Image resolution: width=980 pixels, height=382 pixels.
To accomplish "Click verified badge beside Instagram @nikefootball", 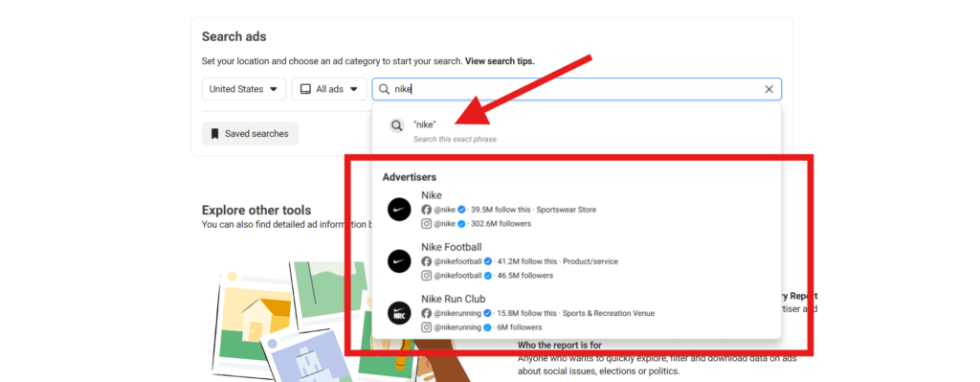I will 487,276.
